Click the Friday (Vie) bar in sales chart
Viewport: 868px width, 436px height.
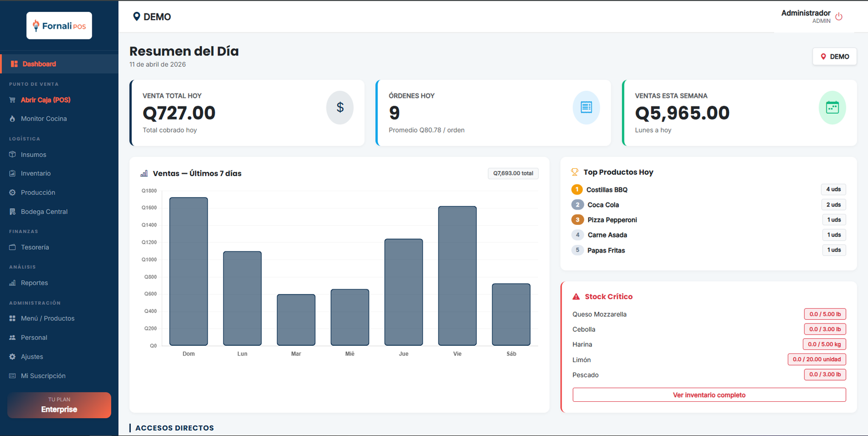457,276
